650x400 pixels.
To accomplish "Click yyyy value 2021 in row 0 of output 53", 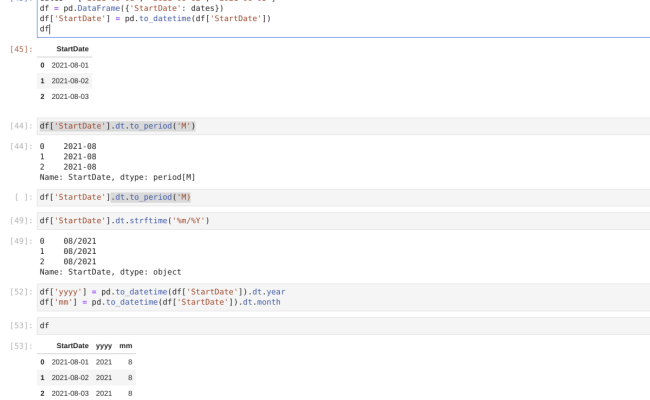I will [x=104, y=362].
